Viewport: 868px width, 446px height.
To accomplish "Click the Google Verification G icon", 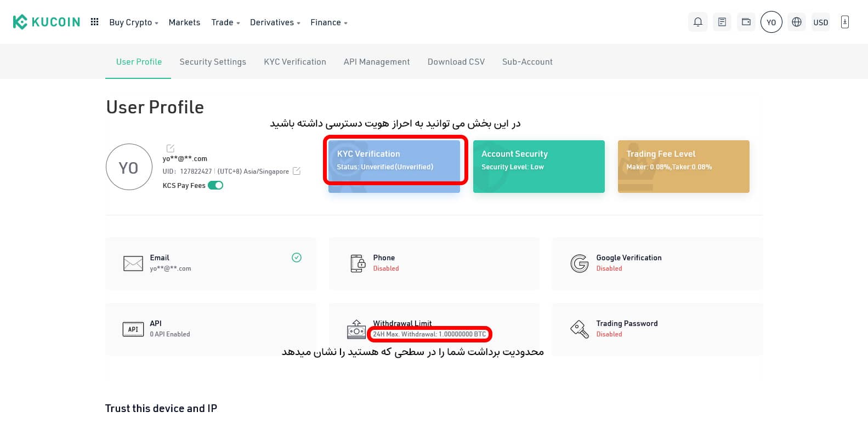I will pos(580,264).
